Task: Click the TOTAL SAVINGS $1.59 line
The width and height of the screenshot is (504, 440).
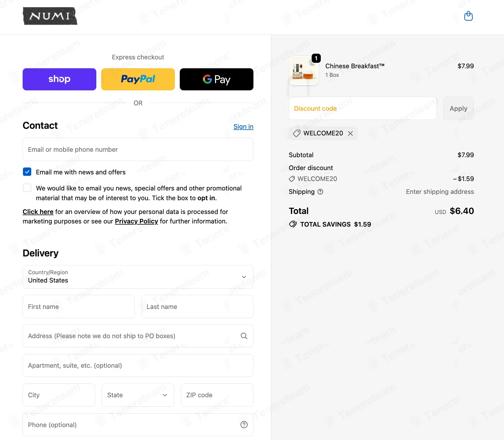Action: [x=330, y=224]
